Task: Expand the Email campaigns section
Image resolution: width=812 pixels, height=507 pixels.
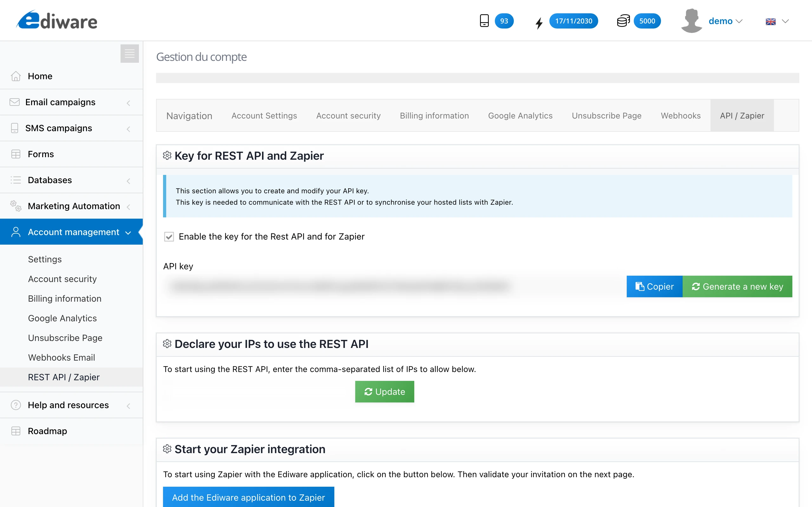Action: (129, 102)
